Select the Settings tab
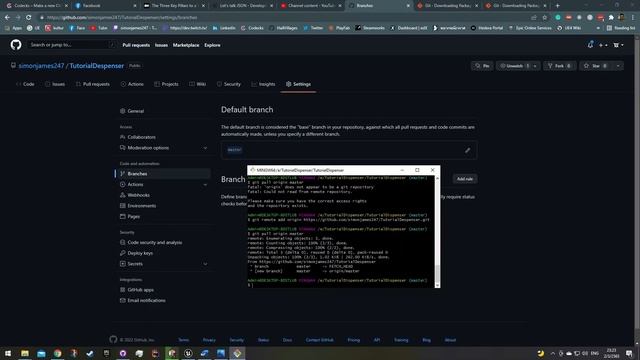This screenshot has height=360, width=640. point(298,84)
